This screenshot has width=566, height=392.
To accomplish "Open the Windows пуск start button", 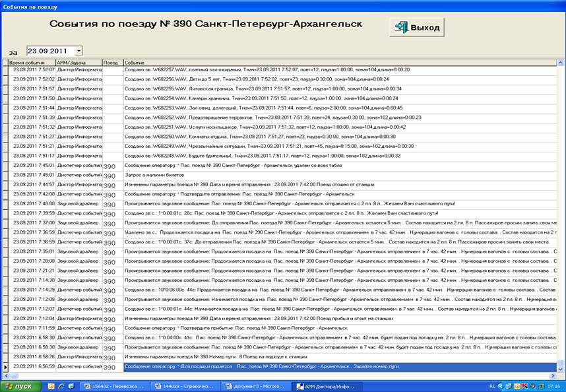I will click(x=18, y=386).
